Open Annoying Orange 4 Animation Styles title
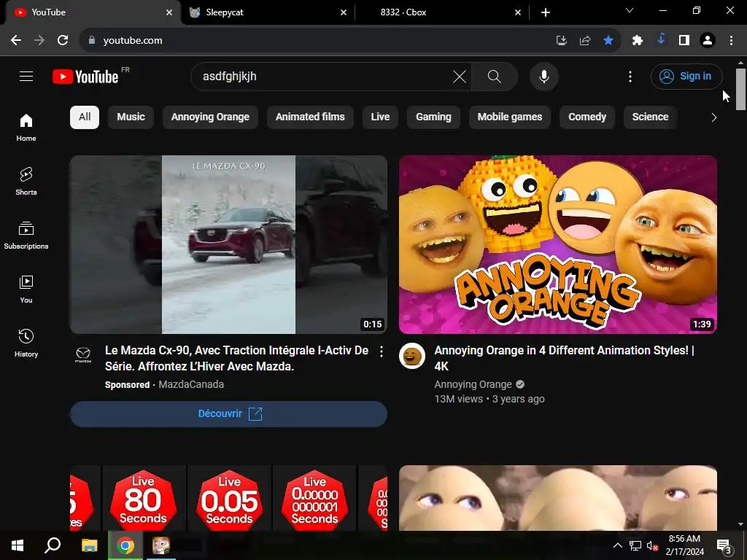The width and height of the screenshot is (747, 560). [564, 358]
